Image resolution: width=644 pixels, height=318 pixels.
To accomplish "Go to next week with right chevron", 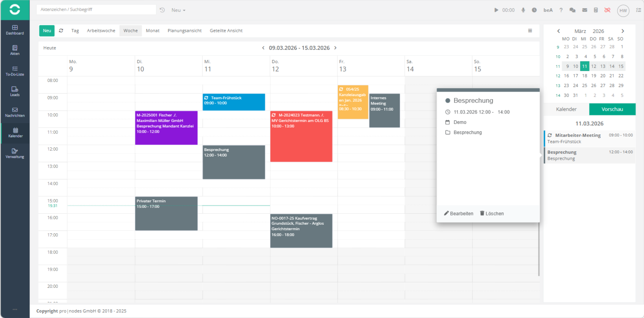I will (x=335, y=48).
